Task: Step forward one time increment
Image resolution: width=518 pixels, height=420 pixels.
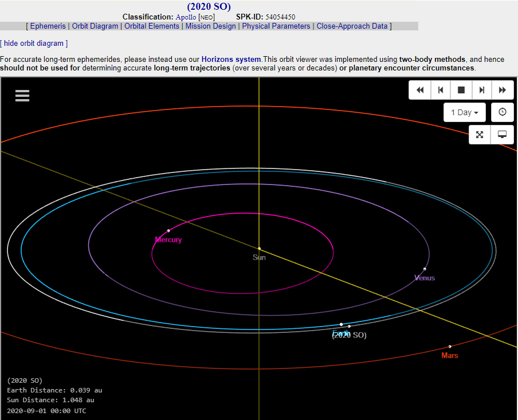Action: pyautogui.click(x=482, y=90)
